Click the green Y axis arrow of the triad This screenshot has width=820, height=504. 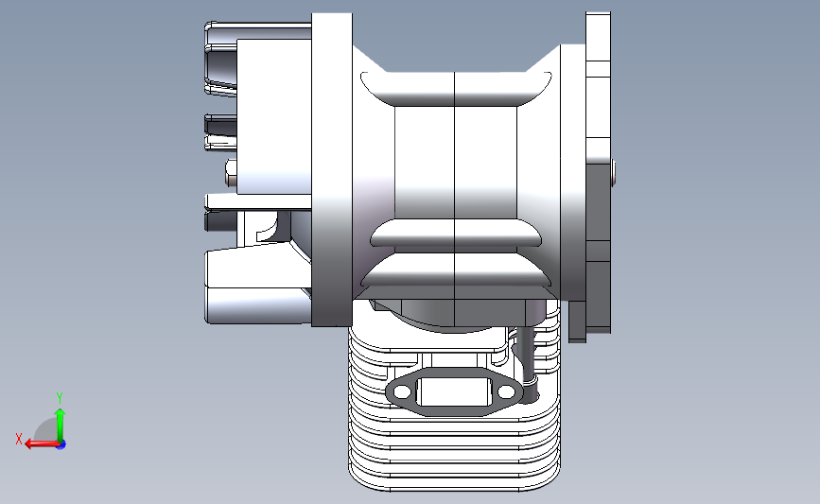[x=61, y=426]
